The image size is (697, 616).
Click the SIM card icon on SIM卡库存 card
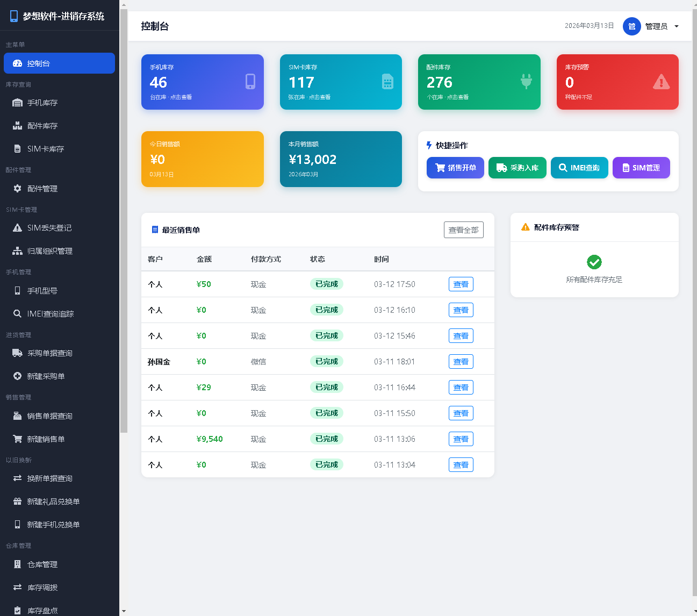coord(387,81)
